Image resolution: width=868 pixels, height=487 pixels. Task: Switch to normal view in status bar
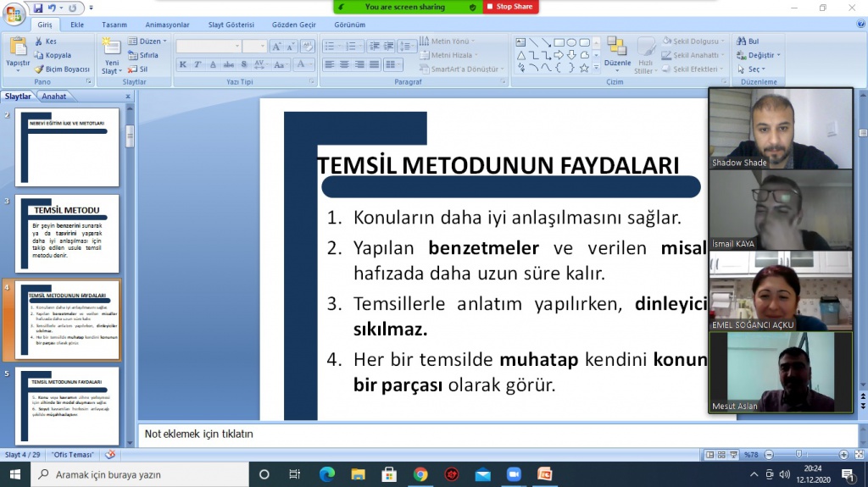coord(709,455)
